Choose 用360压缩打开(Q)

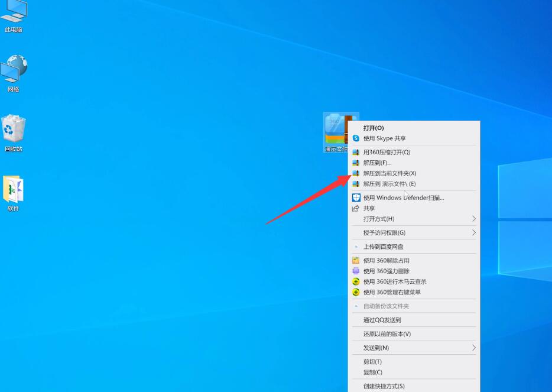387,152
